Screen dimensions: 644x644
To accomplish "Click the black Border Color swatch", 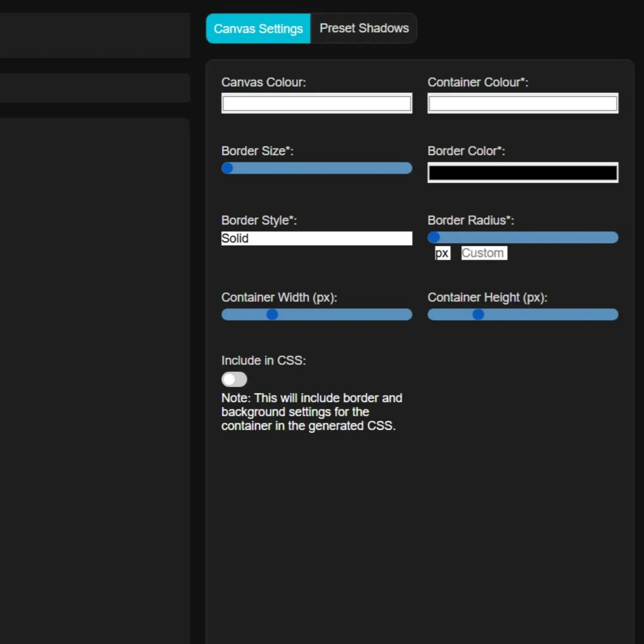I will (x=522, y=173).
